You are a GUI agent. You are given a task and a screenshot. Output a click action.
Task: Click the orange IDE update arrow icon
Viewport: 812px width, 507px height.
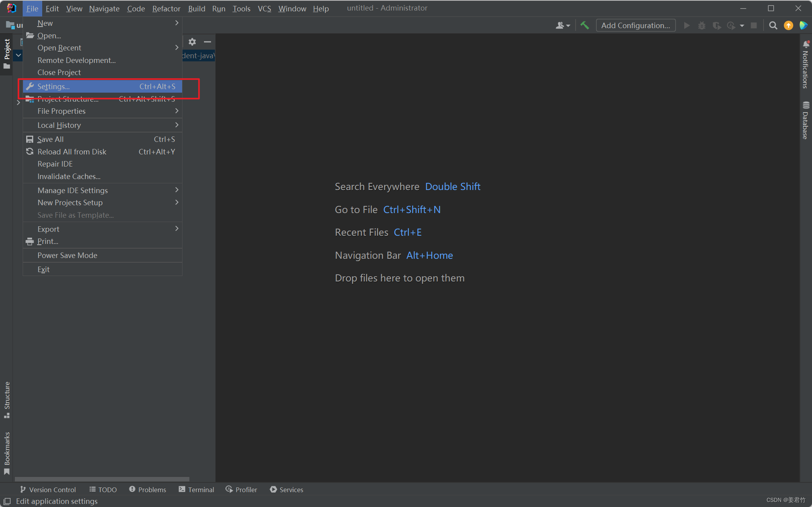click(789, 25)
